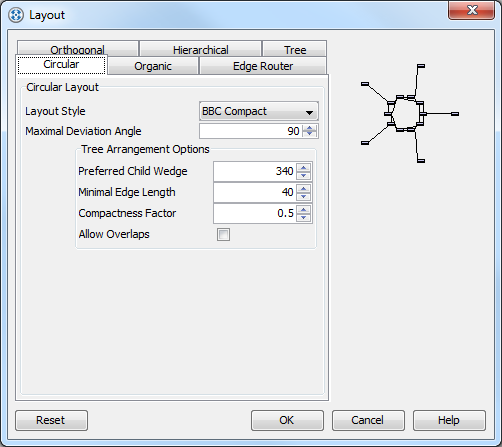
Task: Decrease the Compactness Factor value
Action: click(x=304, y=217)
